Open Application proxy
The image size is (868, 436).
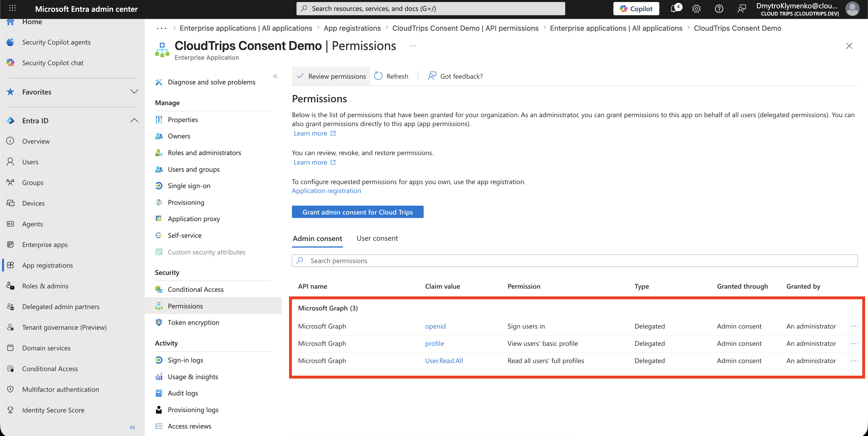194,219
